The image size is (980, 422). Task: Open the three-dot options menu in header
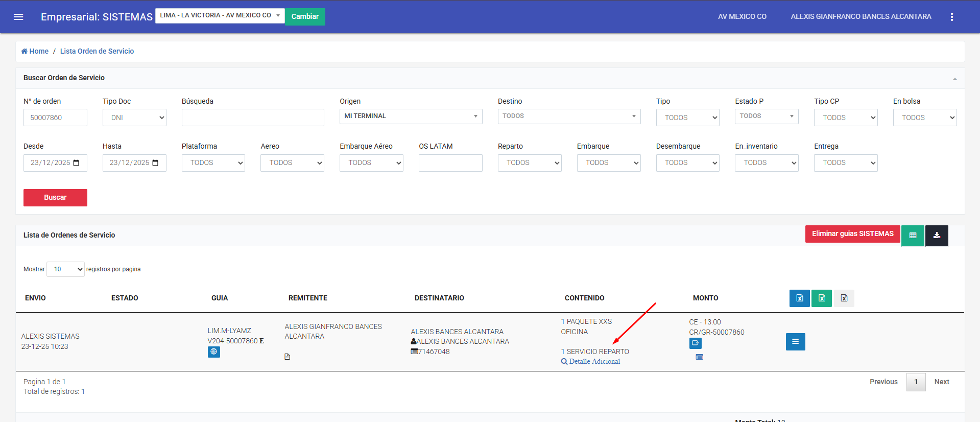pyautogui.click(x=951, y=17)
